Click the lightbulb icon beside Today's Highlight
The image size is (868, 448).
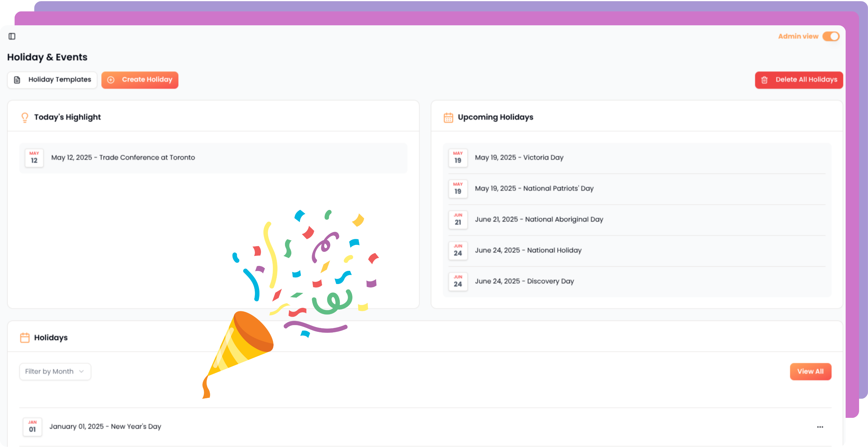click(x=25, y=117)
